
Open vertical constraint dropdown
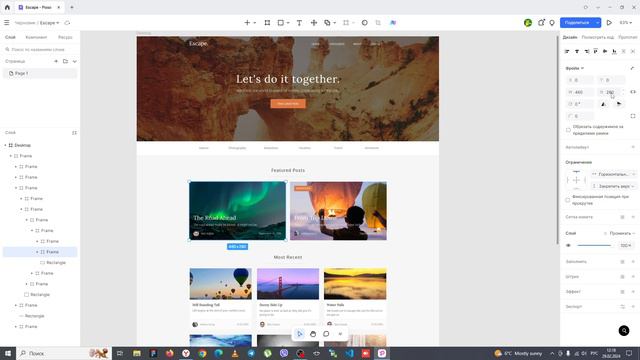point(614,186)
